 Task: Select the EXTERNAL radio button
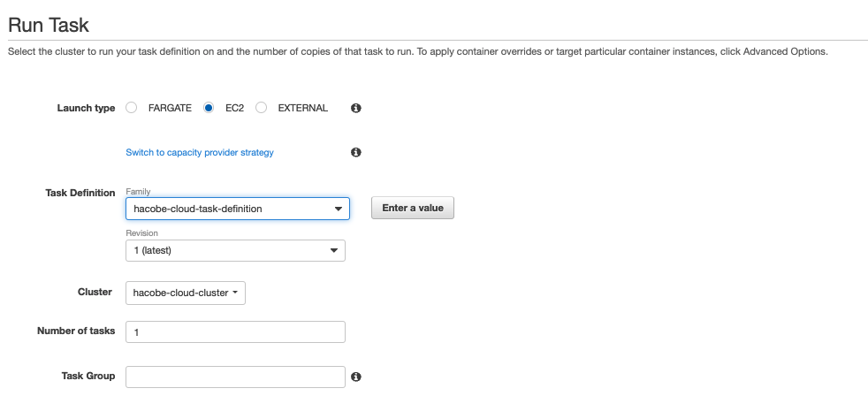pos(262,108)
